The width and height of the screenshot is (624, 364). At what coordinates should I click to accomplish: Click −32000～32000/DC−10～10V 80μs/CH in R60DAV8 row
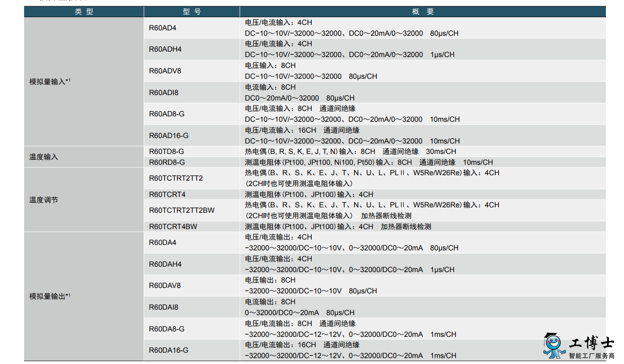[311, 291]
